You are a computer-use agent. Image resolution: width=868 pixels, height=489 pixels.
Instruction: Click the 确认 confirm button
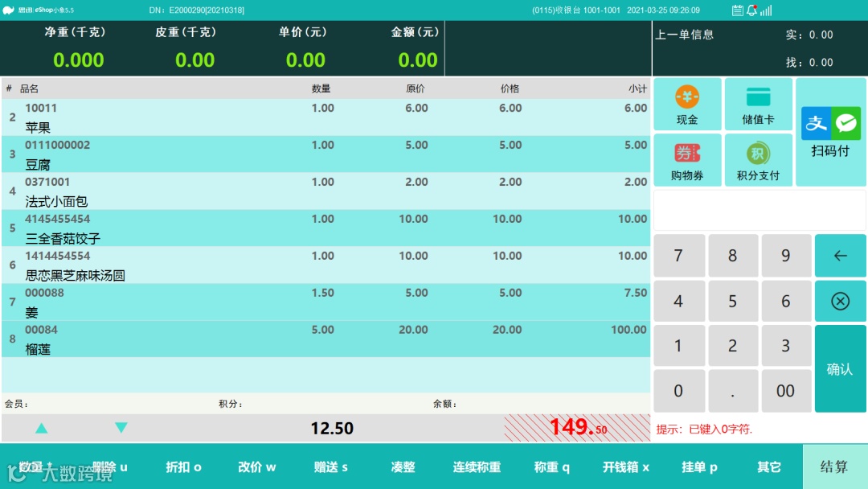click(x=840, y=369)
